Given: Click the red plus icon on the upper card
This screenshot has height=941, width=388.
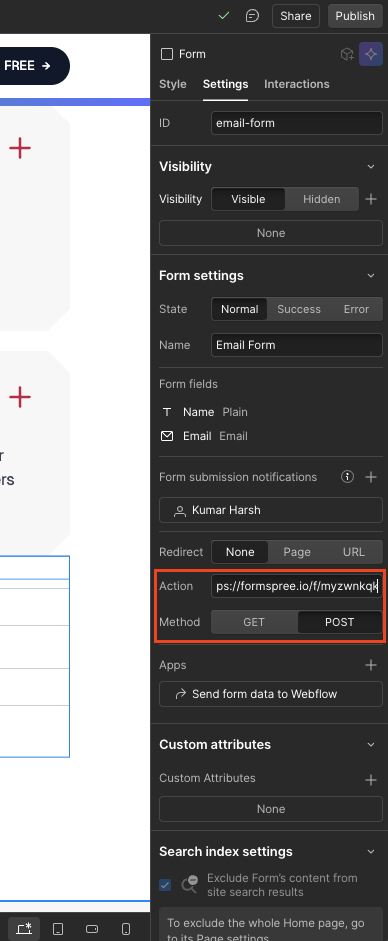Looking at the screenshot, I should tap(20, 148).
